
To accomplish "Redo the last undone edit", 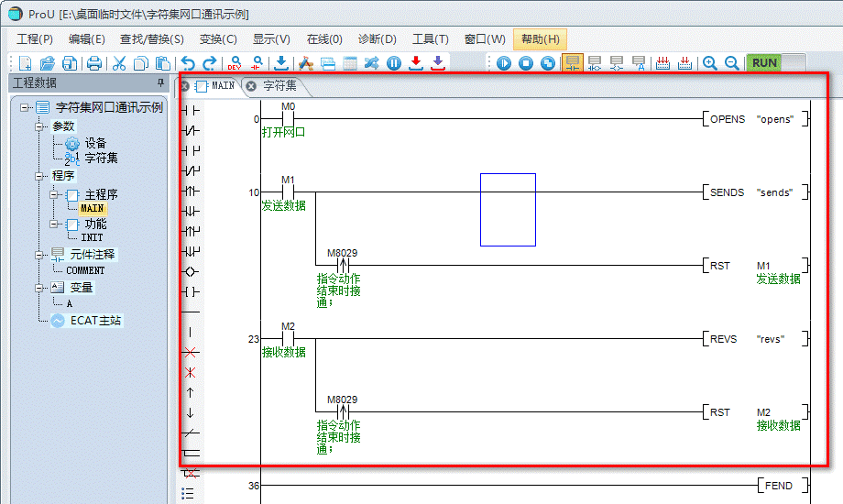I will coord(210,63).
